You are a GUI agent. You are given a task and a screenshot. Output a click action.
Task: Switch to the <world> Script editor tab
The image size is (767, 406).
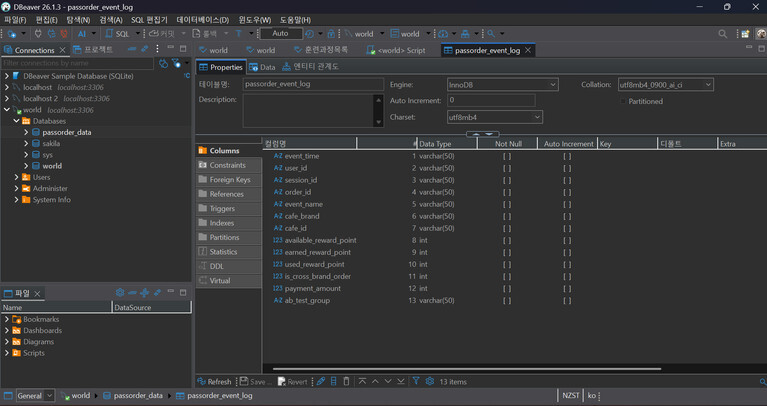point(396,50)
